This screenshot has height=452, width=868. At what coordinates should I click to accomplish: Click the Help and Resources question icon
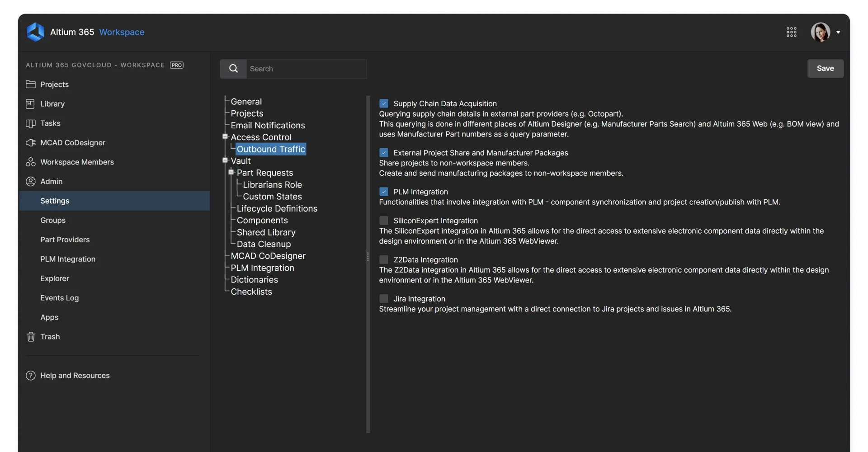tap(31, 376)
